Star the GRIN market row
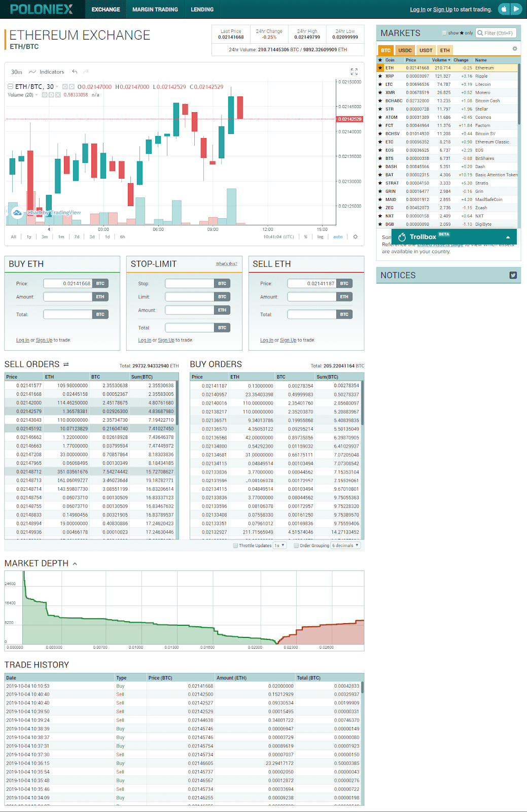The image size is (527, 812). coord(380,191)
